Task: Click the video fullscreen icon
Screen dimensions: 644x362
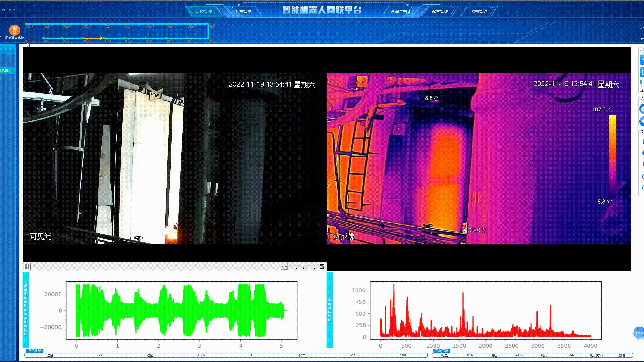Action: click(322, 266)
